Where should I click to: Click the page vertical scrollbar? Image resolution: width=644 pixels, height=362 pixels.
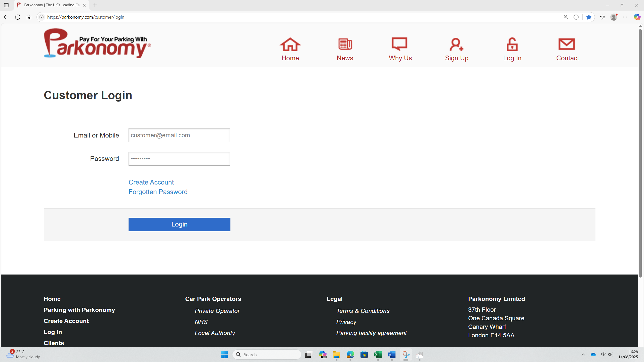click(x=640, y=153)
